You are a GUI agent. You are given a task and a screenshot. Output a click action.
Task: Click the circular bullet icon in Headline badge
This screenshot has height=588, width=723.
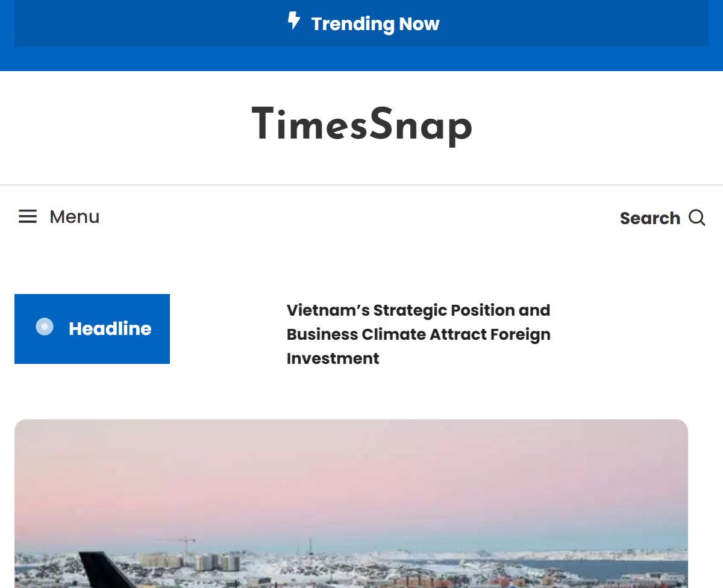click(x=43, y=327)
